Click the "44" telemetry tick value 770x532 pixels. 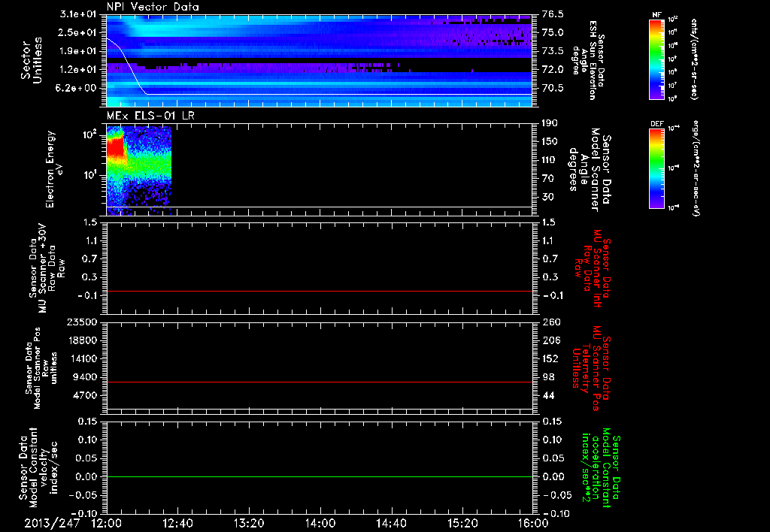[550, 395]
